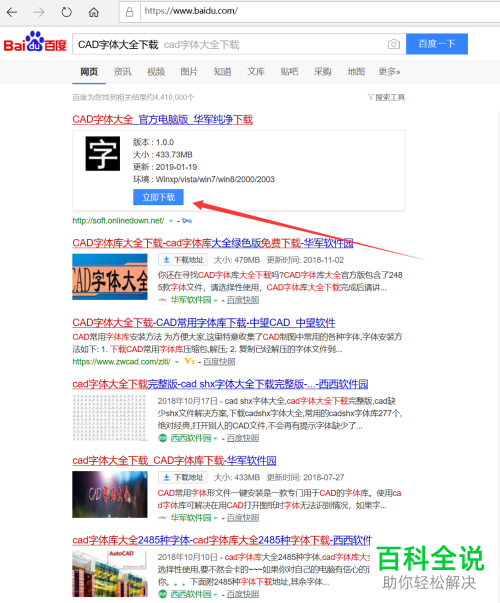
Task: Click the browser address bar URL
Action: click(191, 11)
